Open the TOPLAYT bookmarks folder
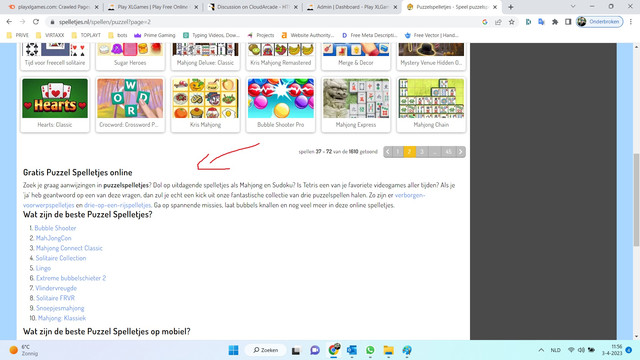The image size is (640, 360). pyautogui.click(x=86, y=35)
